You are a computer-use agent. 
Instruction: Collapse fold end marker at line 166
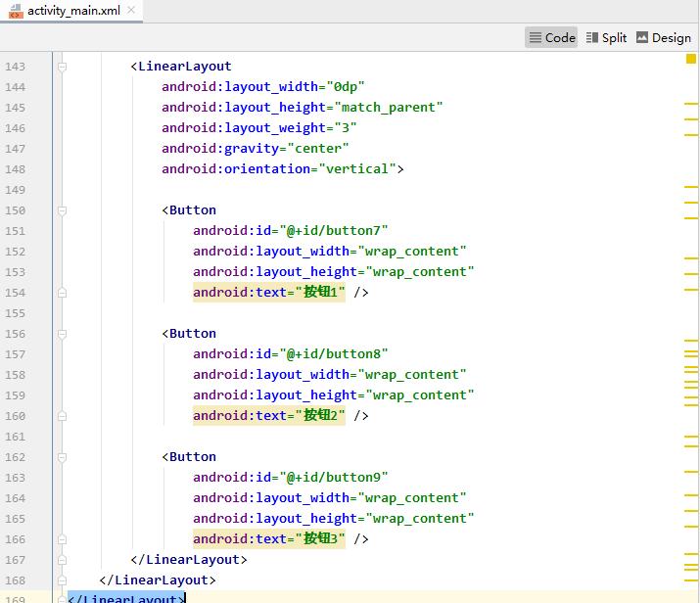(x=62, y=539)
